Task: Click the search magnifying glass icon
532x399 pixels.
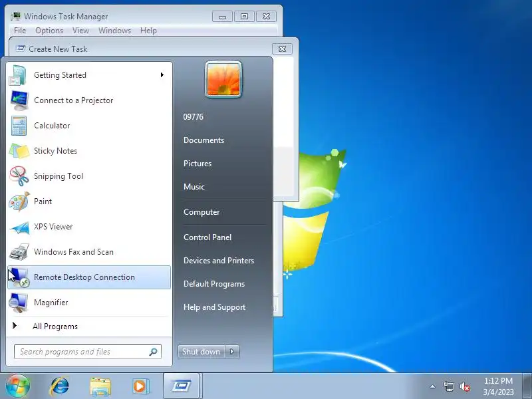Action: click(x=154, y=352)
